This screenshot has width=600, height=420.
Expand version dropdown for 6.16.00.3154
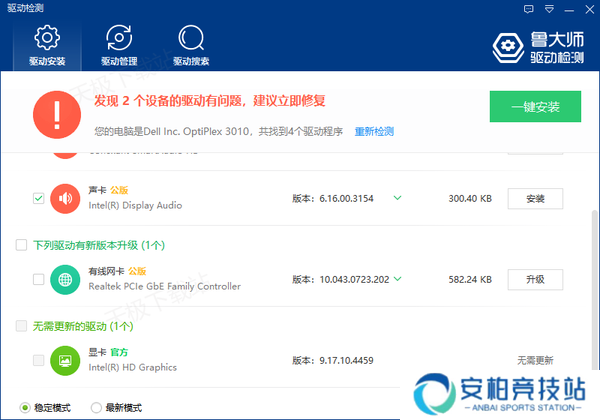(398, 198)
